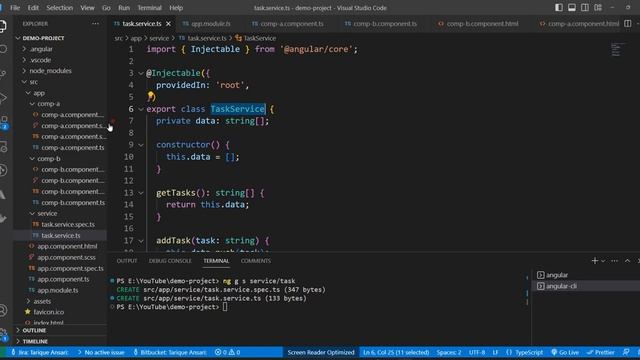Open terminal panel more actions ellipsis
640x360 pixels.
[x=615, y=261]
